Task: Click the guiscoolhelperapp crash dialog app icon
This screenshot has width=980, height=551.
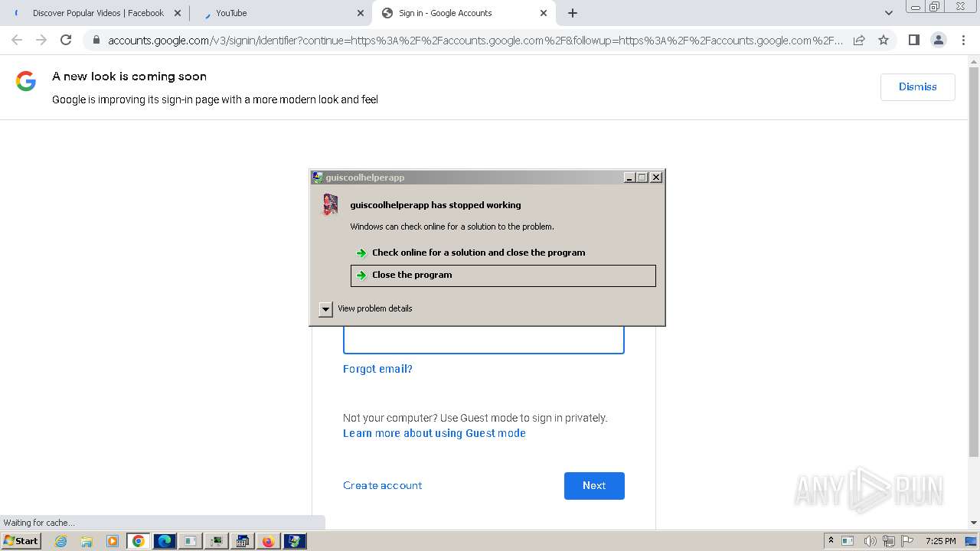Action: (330, 204)
